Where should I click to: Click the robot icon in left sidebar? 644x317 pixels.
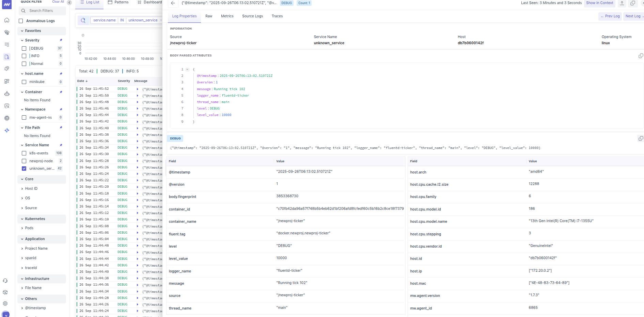(6, 94)
